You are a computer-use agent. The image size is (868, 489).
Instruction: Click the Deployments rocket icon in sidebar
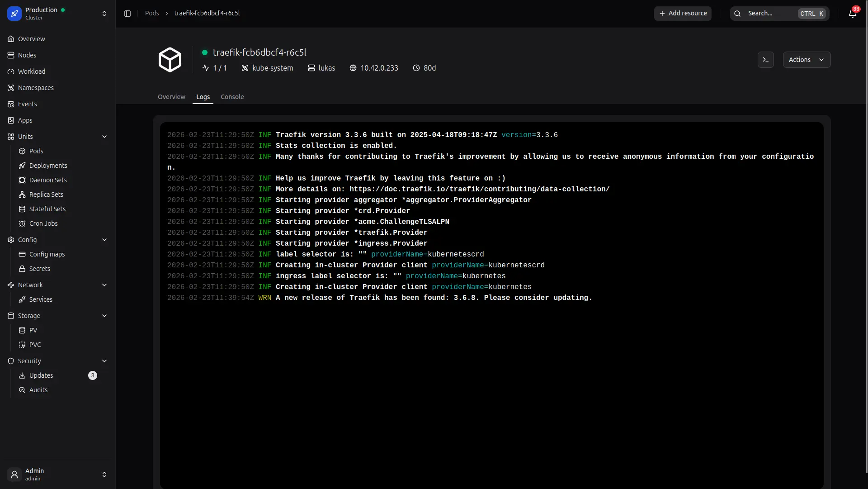coord(22,166)
